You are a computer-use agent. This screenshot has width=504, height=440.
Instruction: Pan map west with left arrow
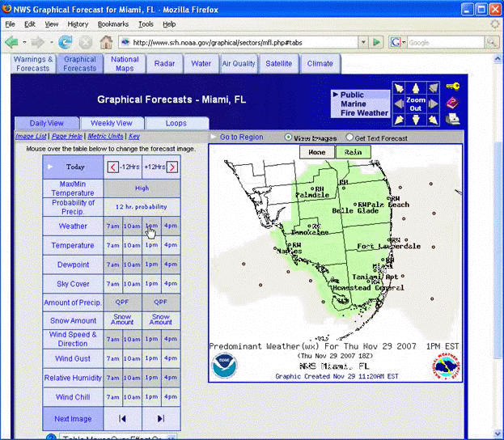point(399,104)
